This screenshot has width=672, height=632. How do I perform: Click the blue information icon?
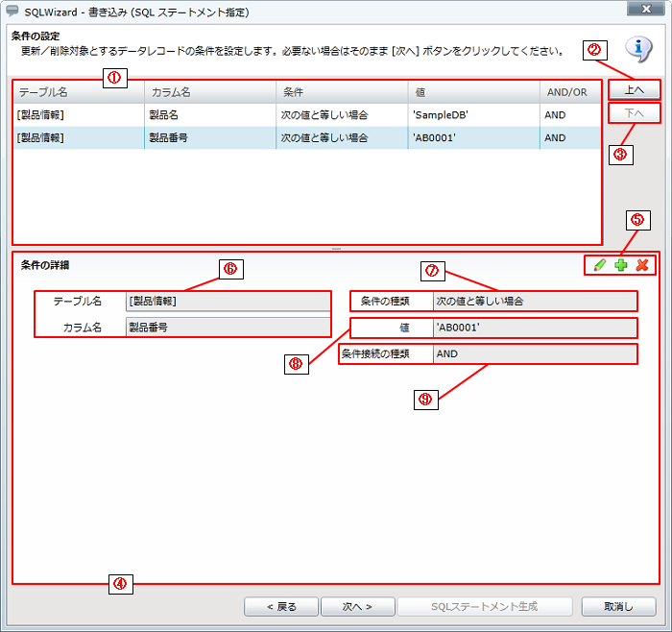tap(638, 48)
